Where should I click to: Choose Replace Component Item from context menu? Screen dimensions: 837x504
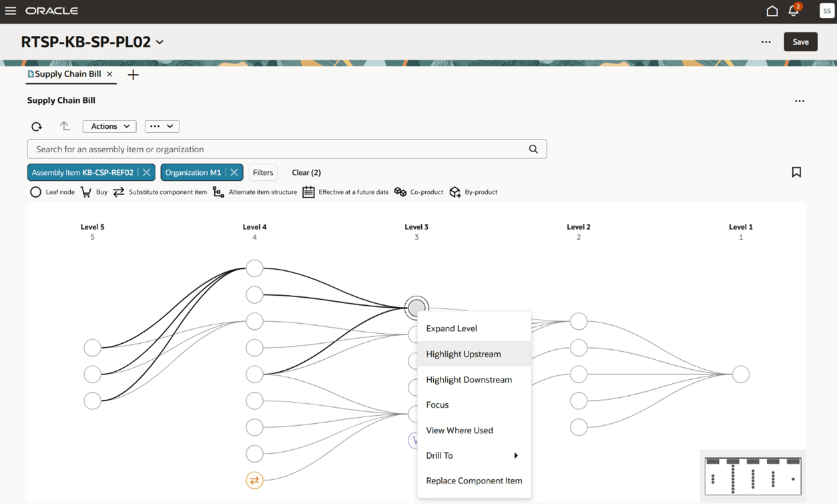pyautogui.click(x=474, y=481)
